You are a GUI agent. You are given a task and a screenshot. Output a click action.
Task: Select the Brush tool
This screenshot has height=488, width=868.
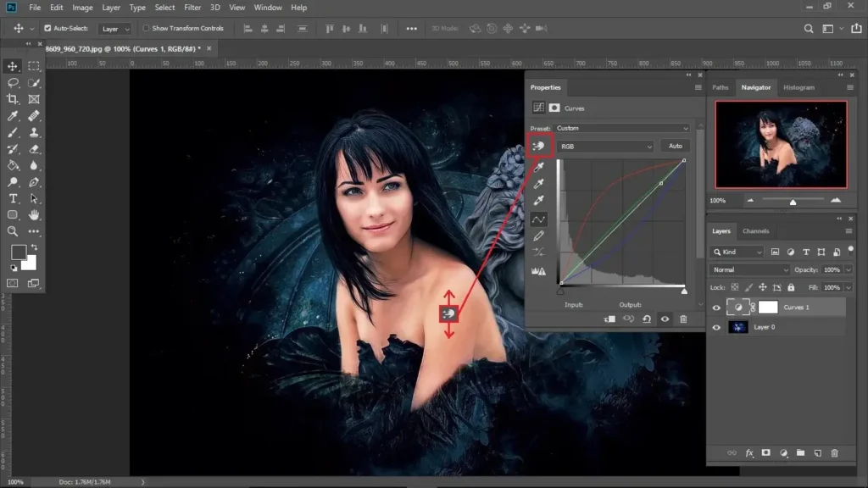click(x=12, y=133)
